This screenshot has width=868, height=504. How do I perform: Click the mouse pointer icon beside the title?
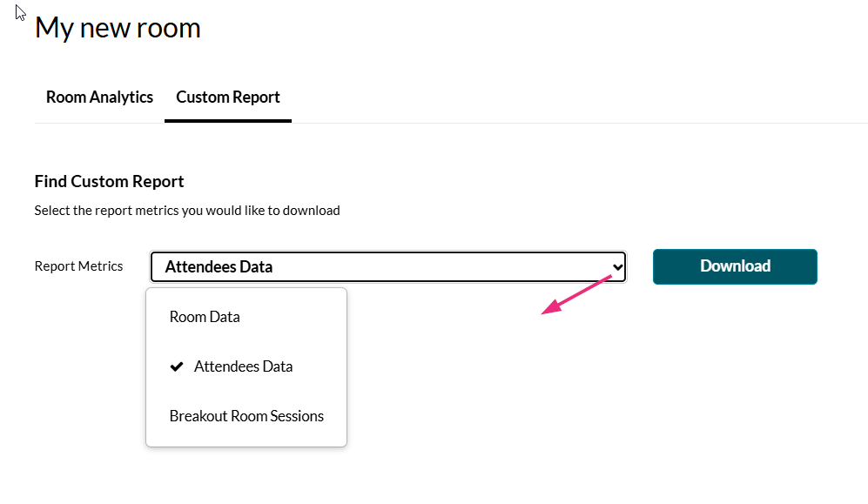point(21,13)
